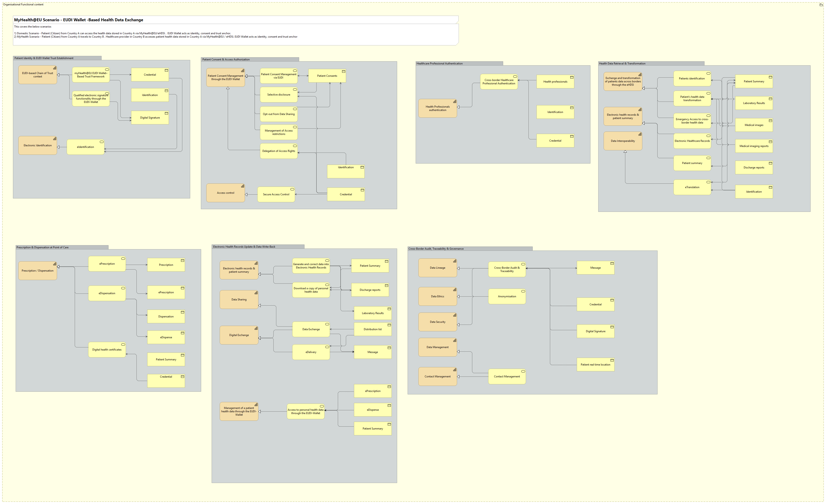Select Patient's health data transformation service
Image resolution: width=826 pixels, height=504 pixels.
click(x=692, y=98)
